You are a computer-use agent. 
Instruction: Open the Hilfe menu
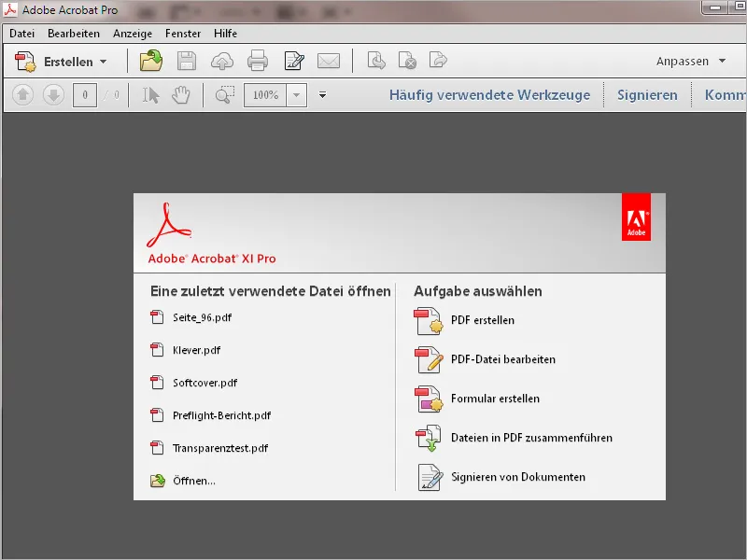coord(225,34)
